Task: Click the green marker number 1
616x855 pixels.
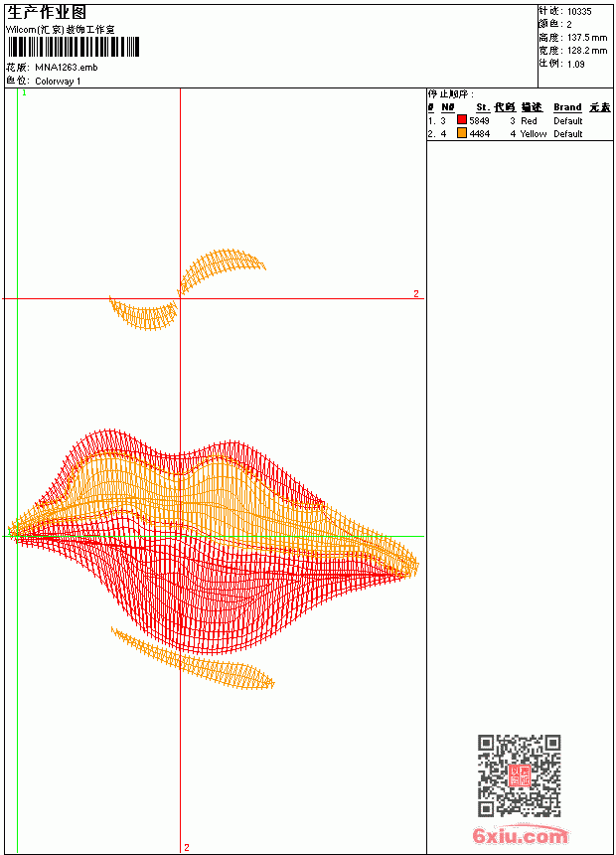Action: tap(24, 93)
